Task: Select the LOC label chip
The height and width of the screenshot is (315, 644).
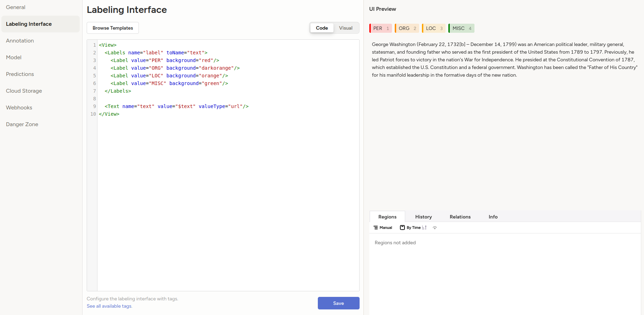Action: point(434,28)
